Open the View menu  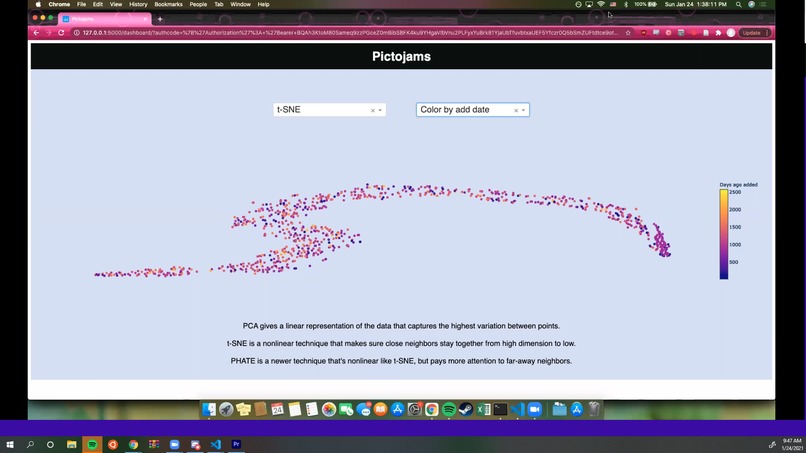pos(116,4)
